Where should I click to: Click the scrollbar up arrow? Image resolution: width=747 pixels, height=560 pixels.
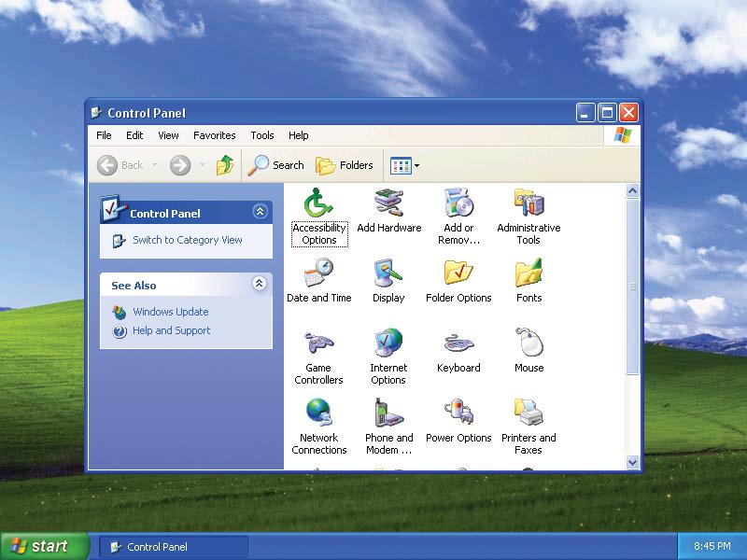tap(632, 191)
